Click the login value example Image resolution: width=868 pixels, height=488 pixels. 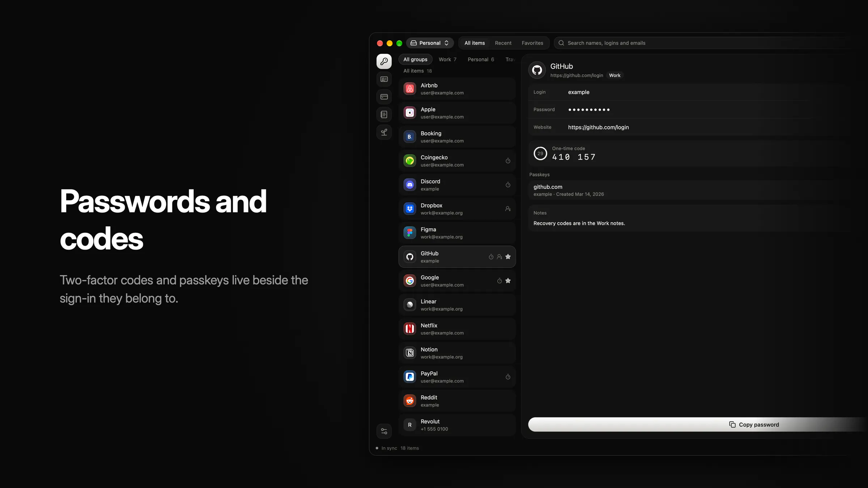click(579, 92)
